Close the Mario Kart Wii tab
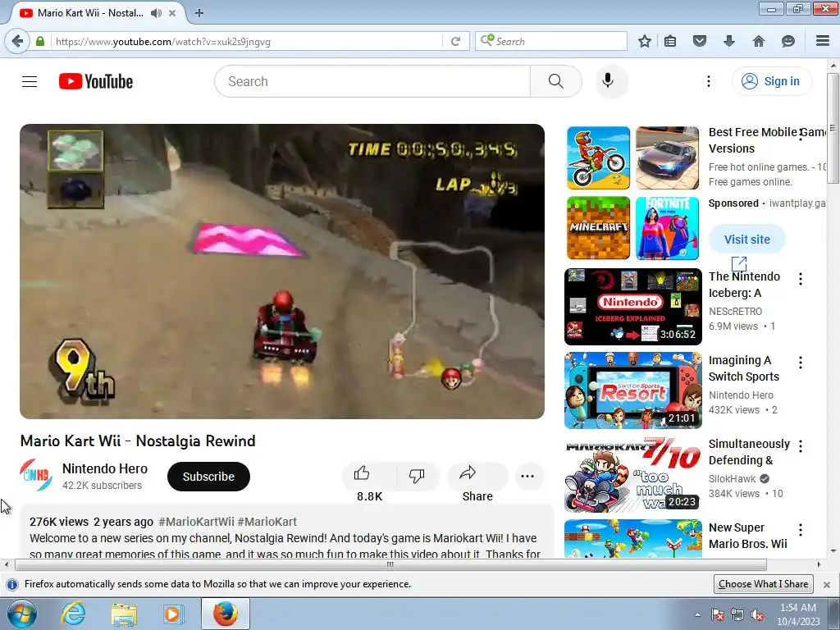This screenshot has height=630, width=840. click(172, 13)
